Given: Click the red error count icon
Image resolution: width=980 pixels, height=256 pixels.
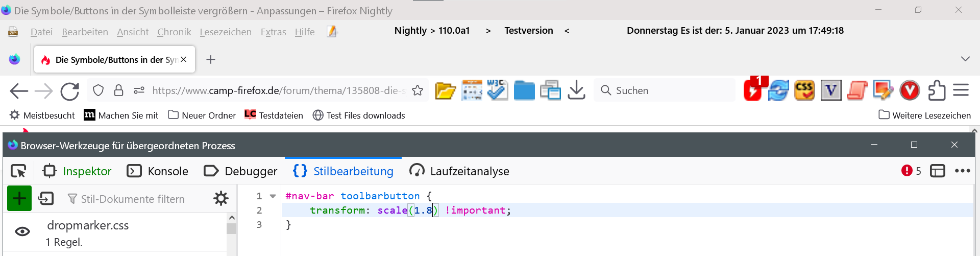Looking at the screenshot, I should pyautogui.click(x=906, y=171).
